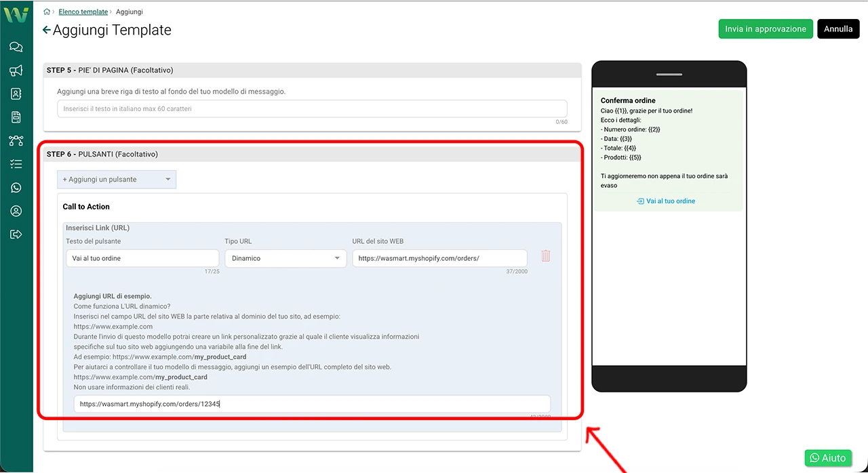
Task: Open the templates document icon in sidebar
Action: coord(16,117)
